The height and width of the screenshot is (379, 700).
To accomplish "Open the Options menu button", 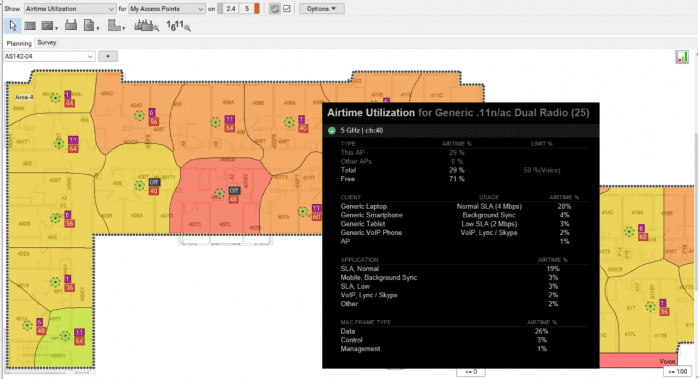I will (x=321, y=8).
